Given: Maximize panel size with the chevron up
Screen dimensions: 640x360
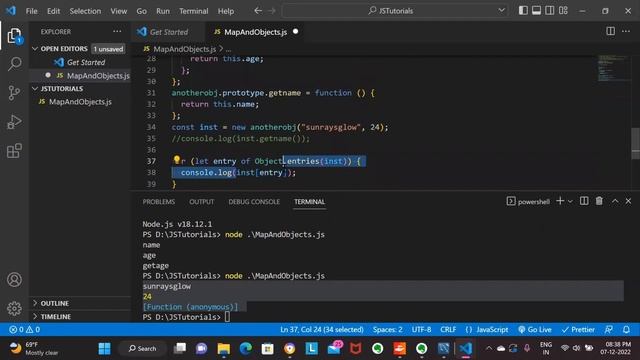Looking at the screenshot, I should pyautogui.click(x=615, y=201).
